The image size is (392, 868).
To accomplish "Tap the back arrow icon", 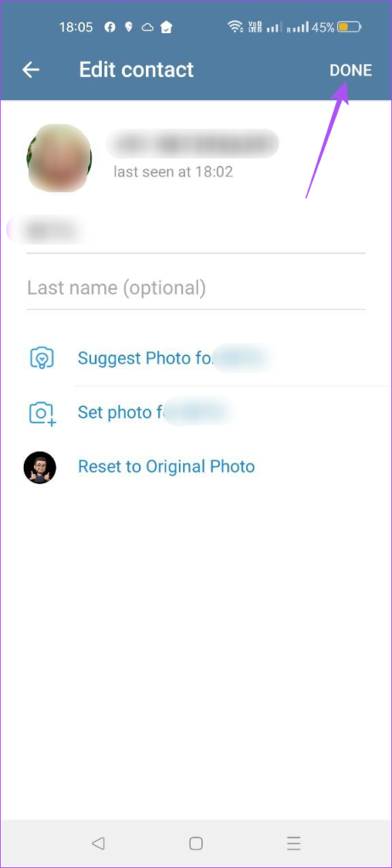I will [31, 70].
